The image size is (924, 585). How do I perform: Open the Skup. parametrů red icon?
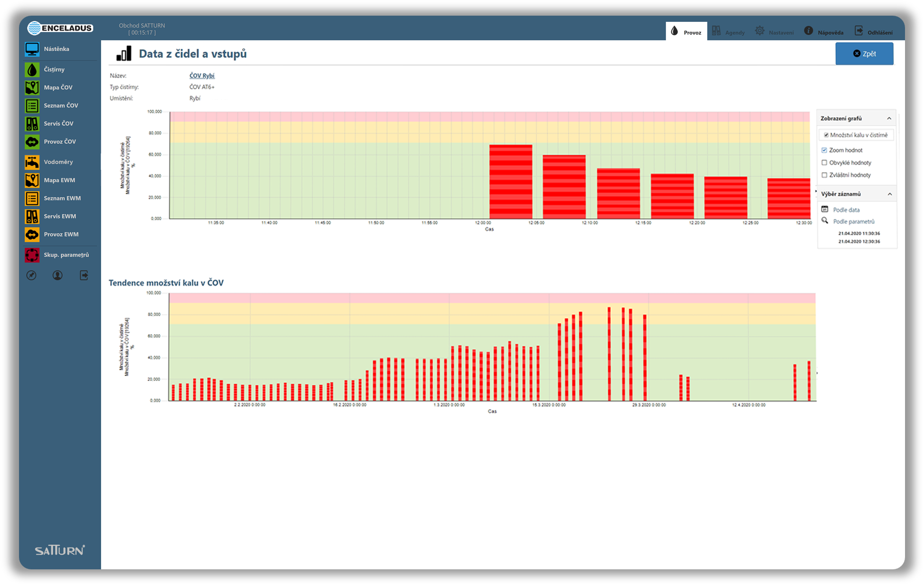tap(32, 255)
